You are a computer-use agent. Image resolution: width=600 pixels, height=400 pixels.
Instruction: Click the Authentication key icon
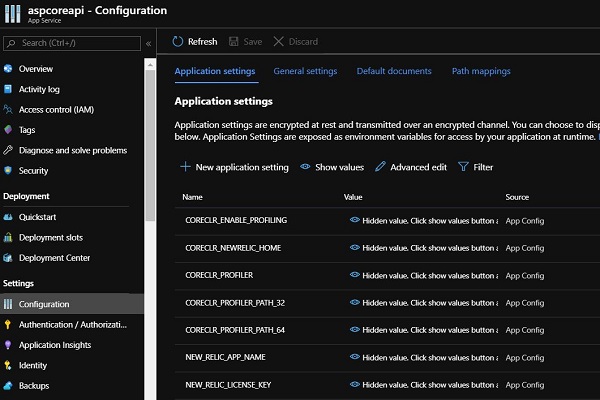(8, 325)
